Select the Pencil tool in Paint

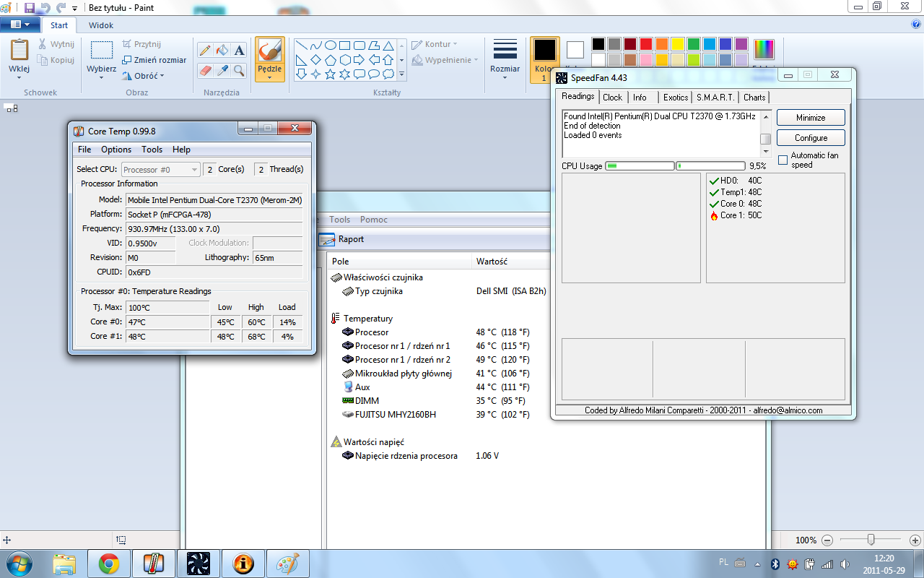pos(205,51)
